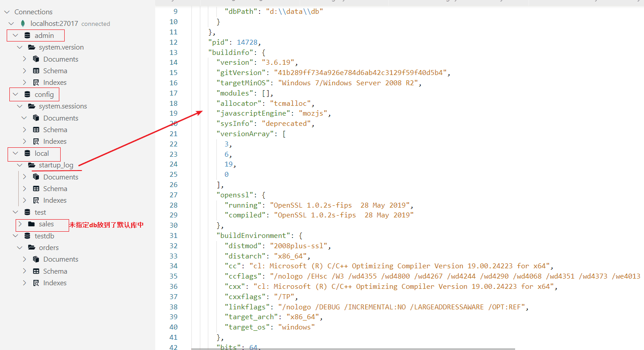The image size is (644, 350).
Task: Click the Documents icon under startup_log
Action: [36, 177]
